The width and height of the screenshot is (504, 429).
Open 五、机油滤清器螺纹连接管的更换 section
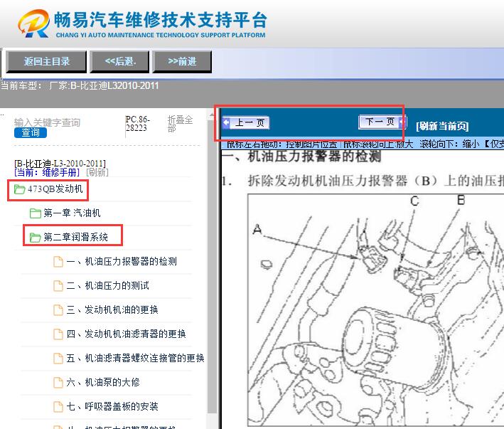(135, 359)
